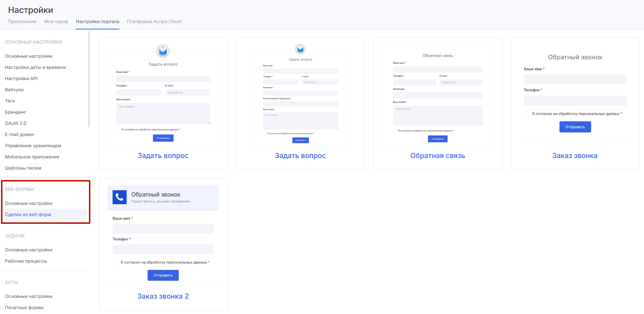Viewport: 644px width, 314px height.
Task: Check personal data consent in Заказ звонка 2
Action: [115, 262]
